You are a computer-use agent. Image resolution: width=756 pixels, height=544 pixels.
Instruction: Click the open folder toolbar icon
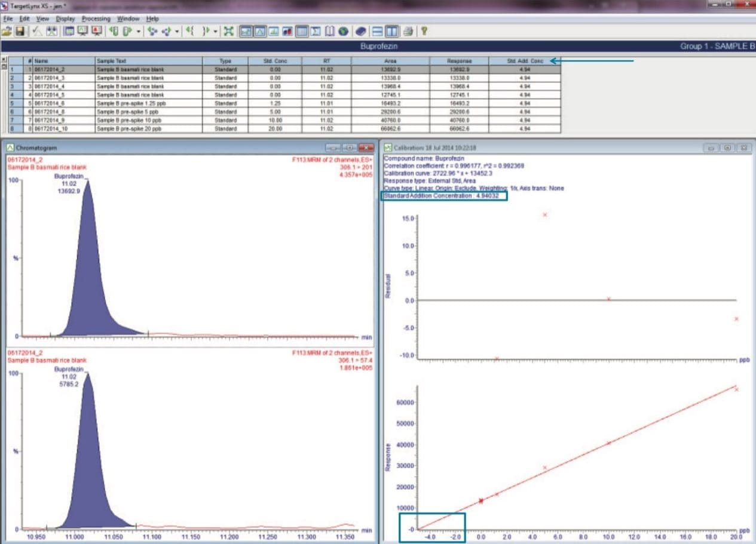7,31
